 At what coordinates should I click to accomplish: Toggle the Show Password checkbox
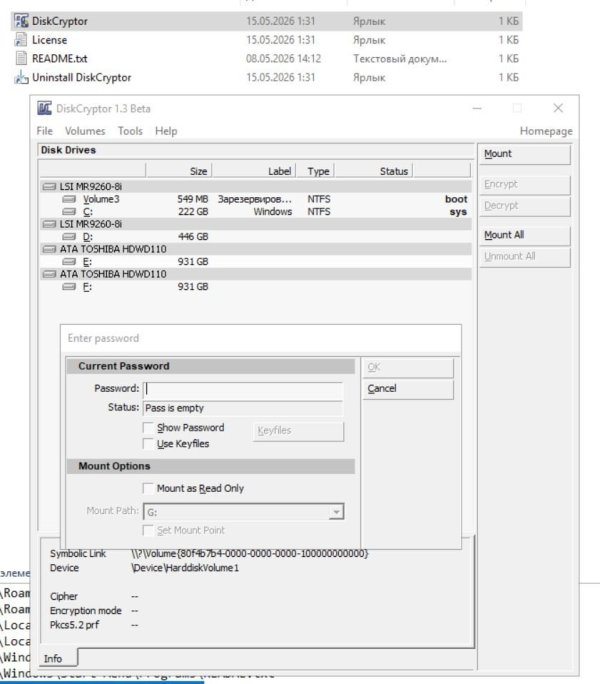(x=148, y=428)
